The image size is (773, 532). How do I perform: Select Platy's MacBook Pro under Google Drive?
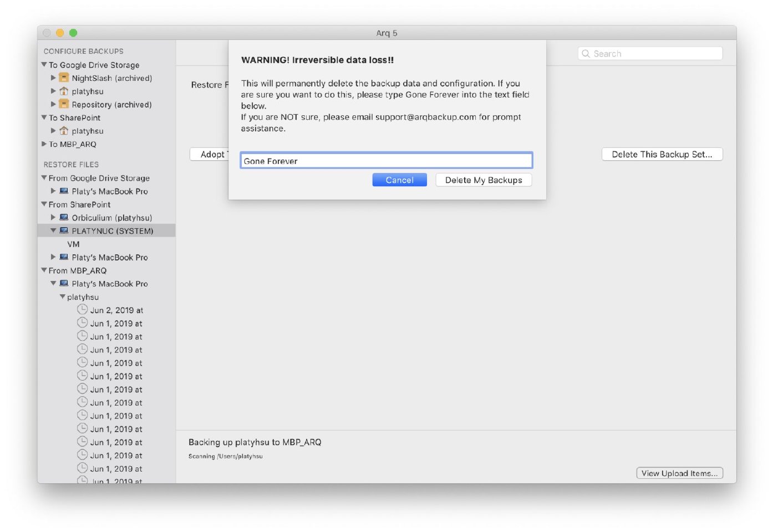(x=109, y=191)
